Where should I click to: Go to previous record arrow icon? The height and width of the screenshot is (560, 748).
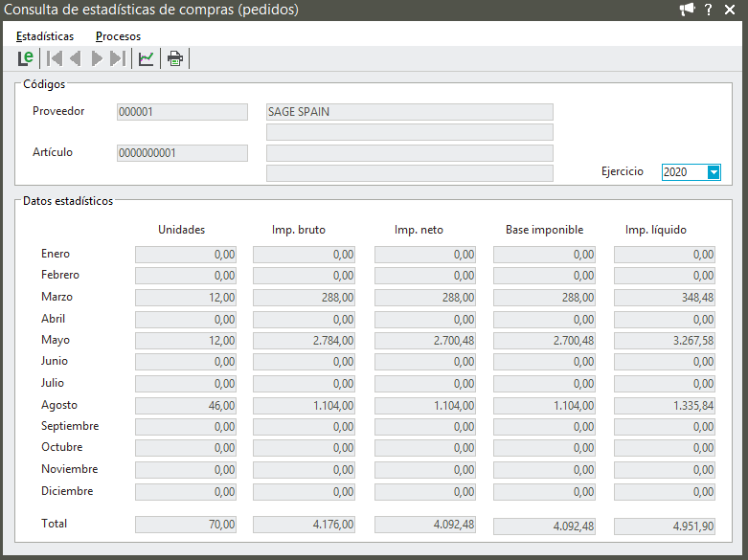click(76, 58)
